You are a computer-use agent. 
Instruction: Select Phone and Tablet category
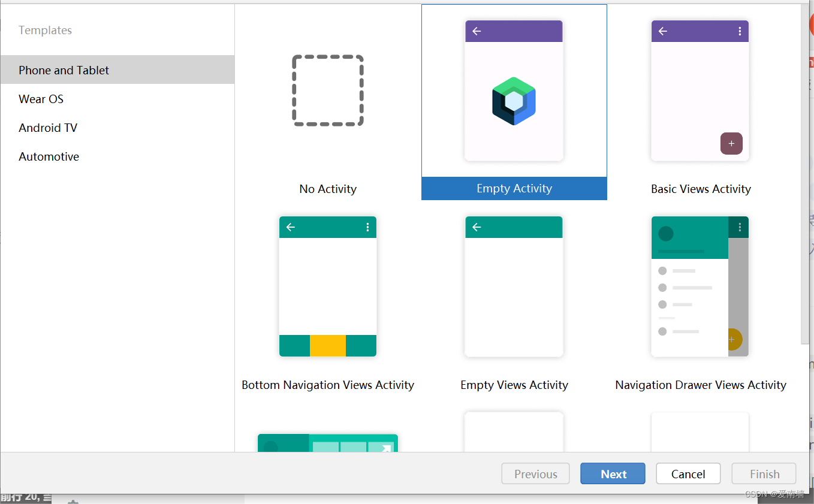point(117,70)
